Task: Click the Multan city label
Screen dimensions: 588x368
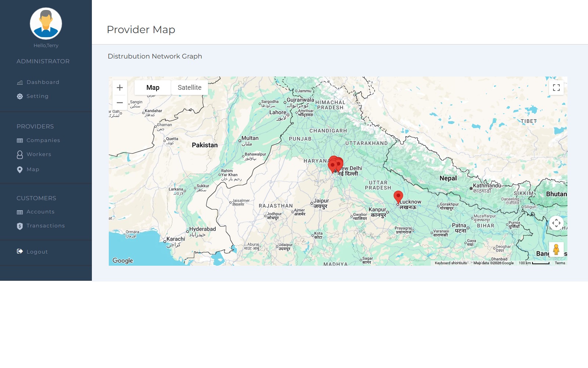Action: [250, 141]
